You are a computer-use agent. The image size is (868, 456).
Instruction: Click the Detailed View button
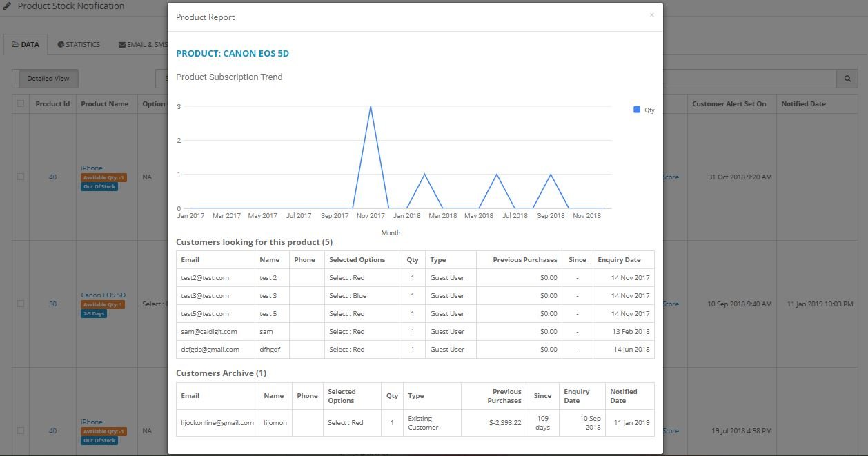point(48,79)
